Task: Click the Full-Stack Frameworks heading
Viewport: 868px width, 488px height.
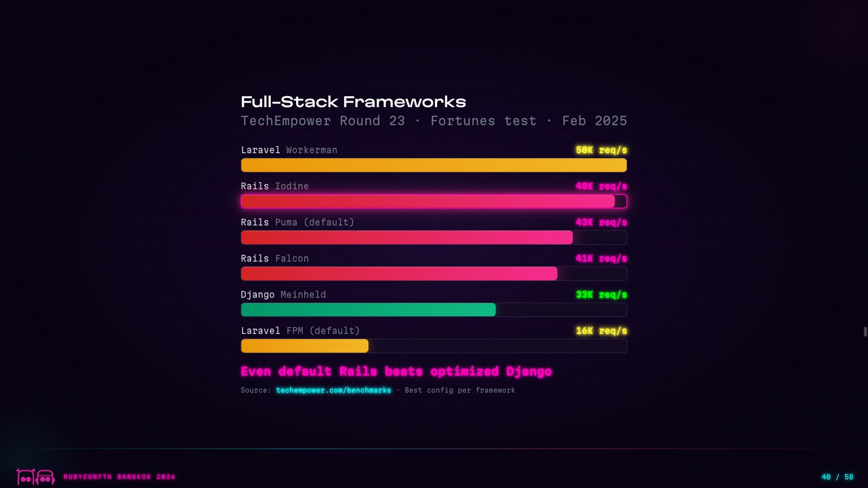Action: tap(353, 102)
